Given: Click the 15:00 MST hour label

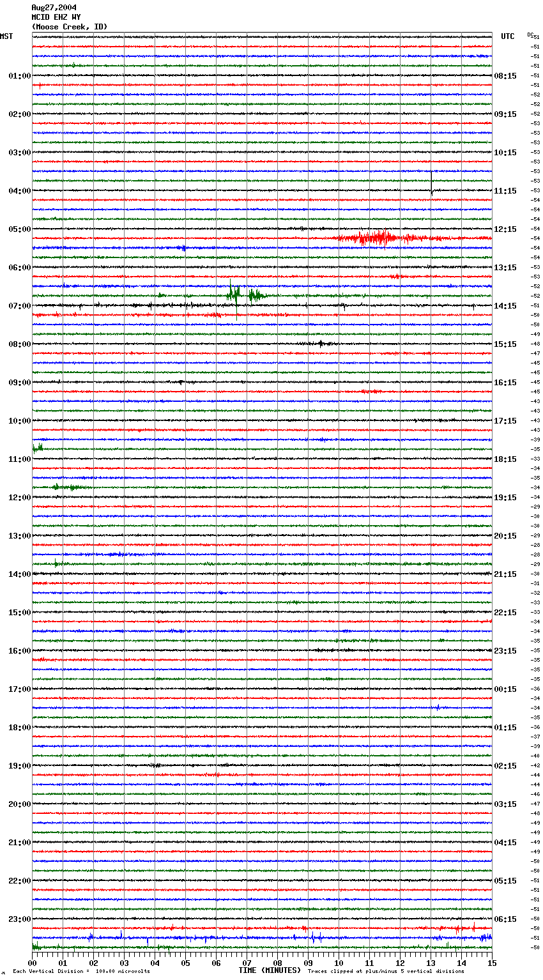Looking at the screenshot, I should (20, 613).
